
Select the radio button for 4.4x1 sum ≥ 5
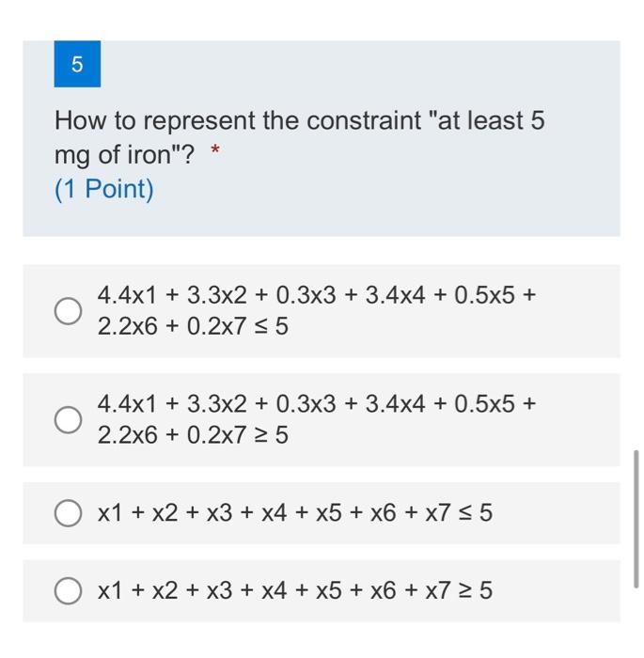click(x=68, y=419)
